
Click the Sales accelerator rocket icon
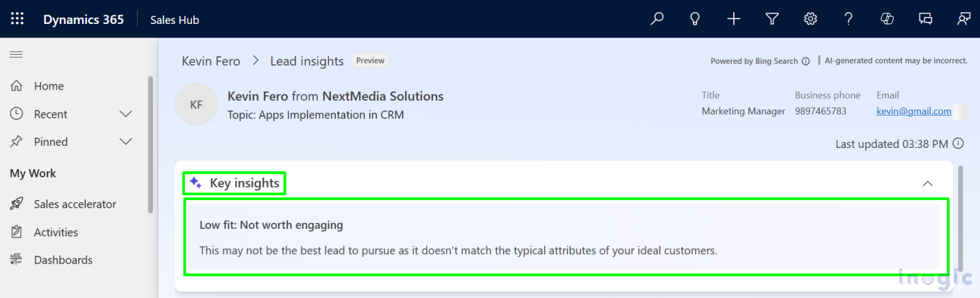pyautogui.click(x=17, y=204)
